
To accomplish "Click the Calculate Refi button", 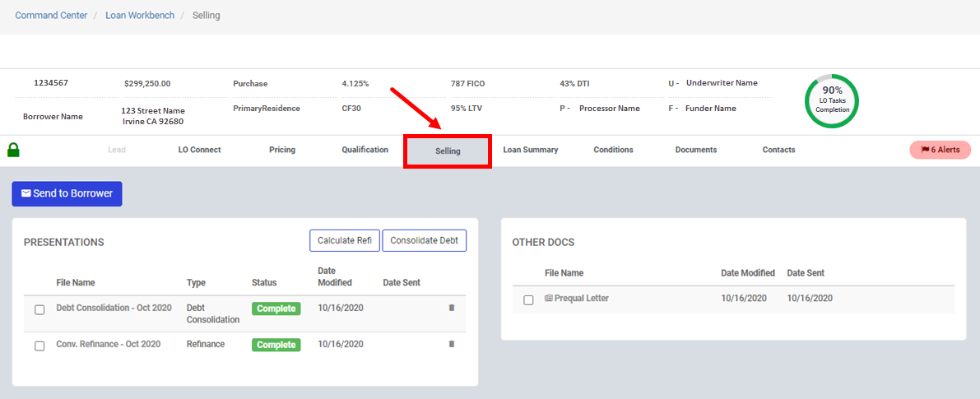I will (x=345, y=240).
